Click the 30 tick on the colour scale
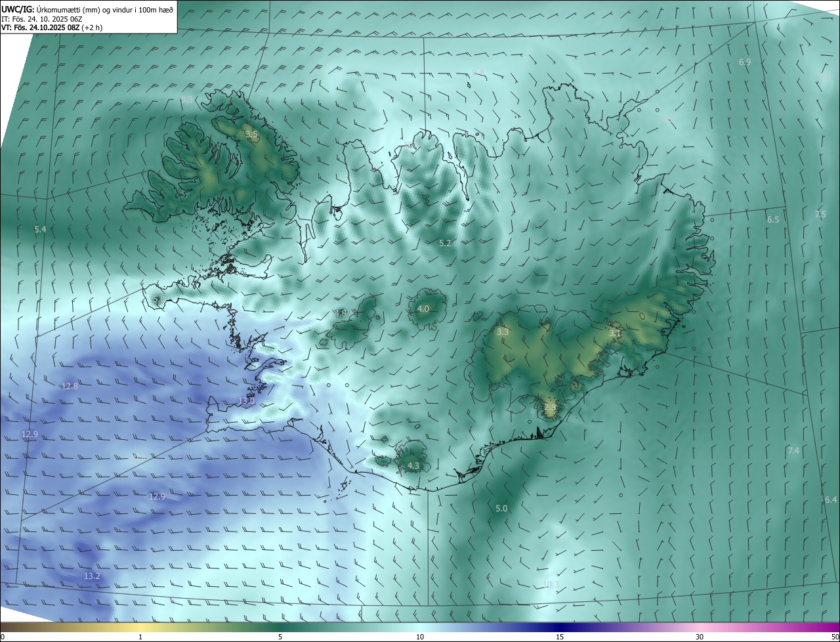 pyautogui.click(x=700, y=637)
